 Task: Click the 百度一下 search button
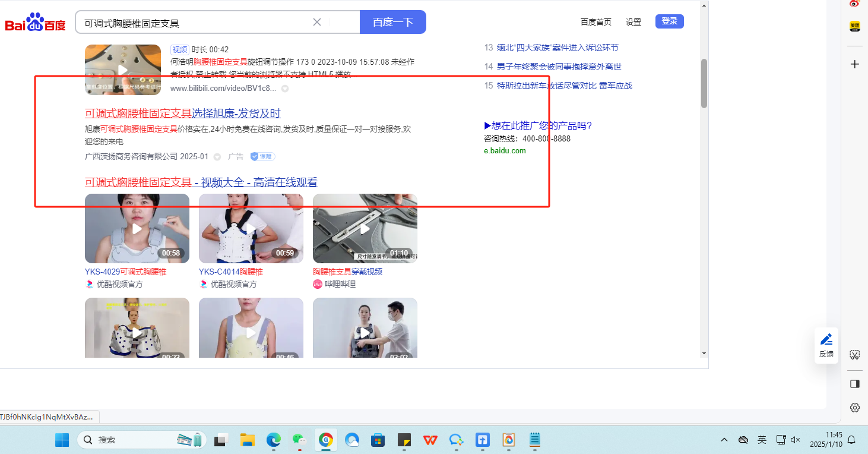point(393,22)
